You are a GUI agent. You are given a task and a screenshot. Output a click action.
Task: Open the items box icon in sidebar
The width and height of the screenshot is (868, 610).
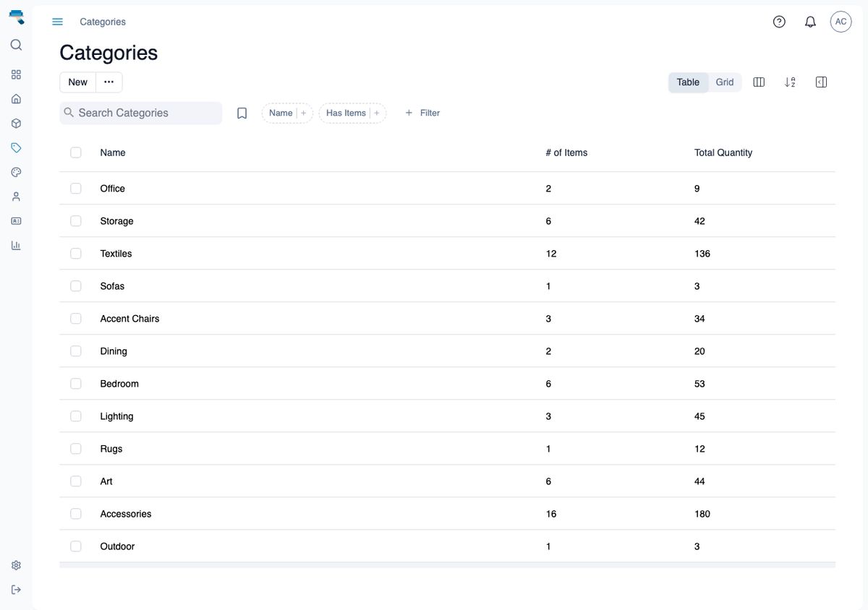click(x=16, y=124)
